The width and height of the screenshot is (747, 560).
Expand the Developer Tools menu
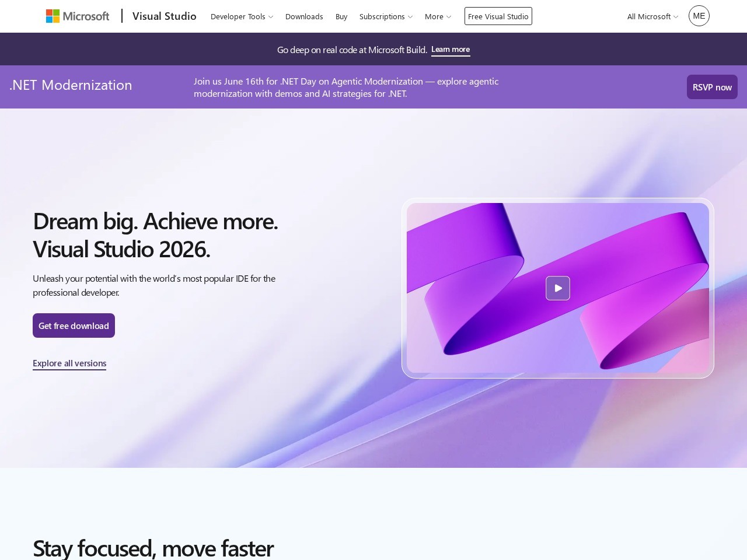pos(242,16)
